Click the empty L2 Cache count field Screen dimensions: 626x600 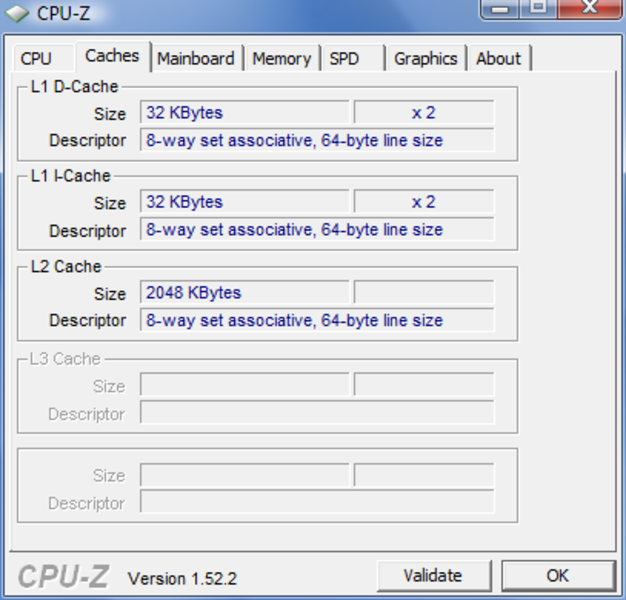tap(424, 293)
